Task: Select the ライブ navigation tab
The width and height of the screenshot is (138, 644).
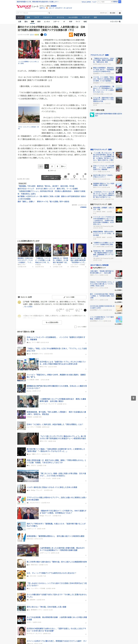Action: coord(37,17)
